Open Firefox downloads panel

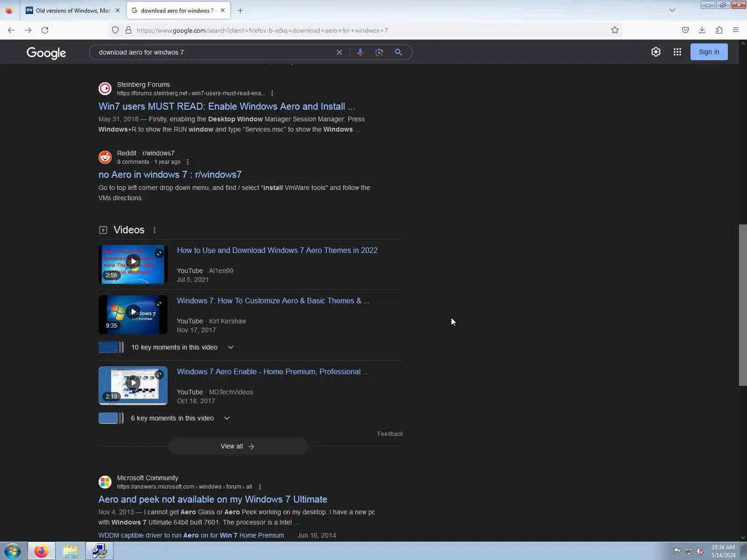(702, 30)
